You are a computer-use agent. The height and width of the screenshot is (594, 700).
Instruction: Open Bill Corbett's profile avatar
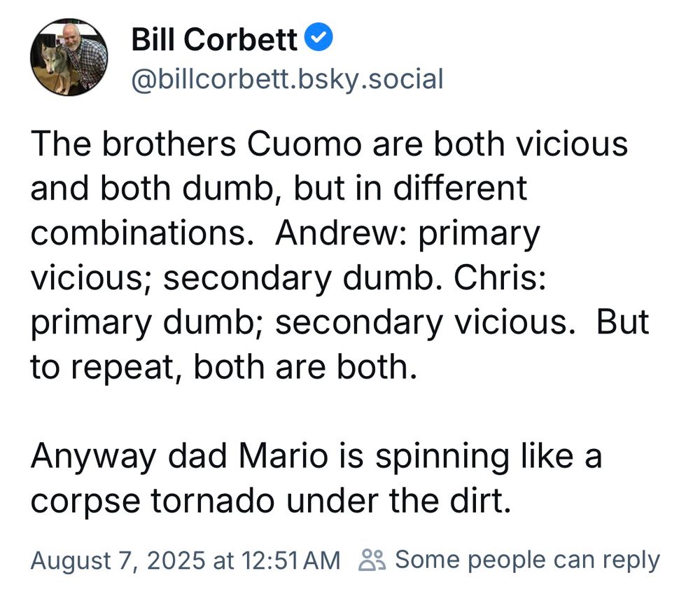coord(68,57)
